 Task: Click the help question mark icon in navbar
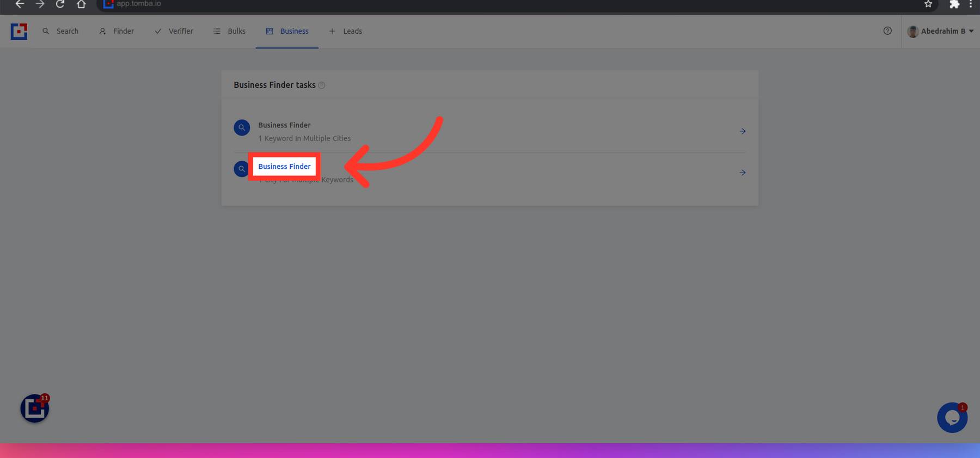coord(887,31)
